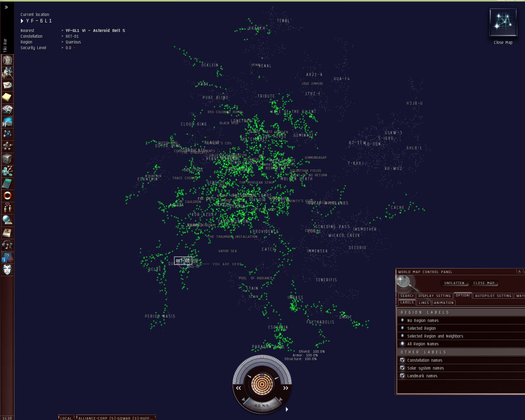This screenshot has width=525, height=420.
Task: Switch to the Animation sub-tab
Action: click(444, 303)
